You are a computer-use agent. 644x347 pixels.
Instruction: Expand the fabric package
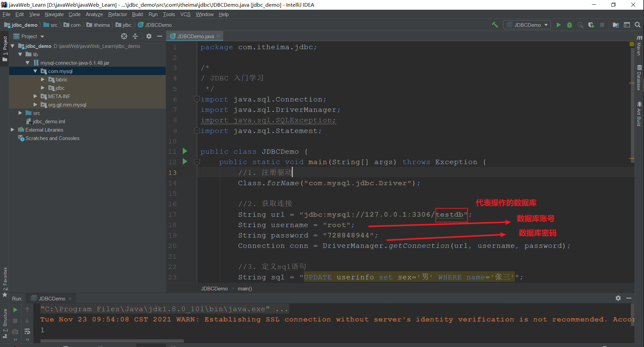(43, 79)
